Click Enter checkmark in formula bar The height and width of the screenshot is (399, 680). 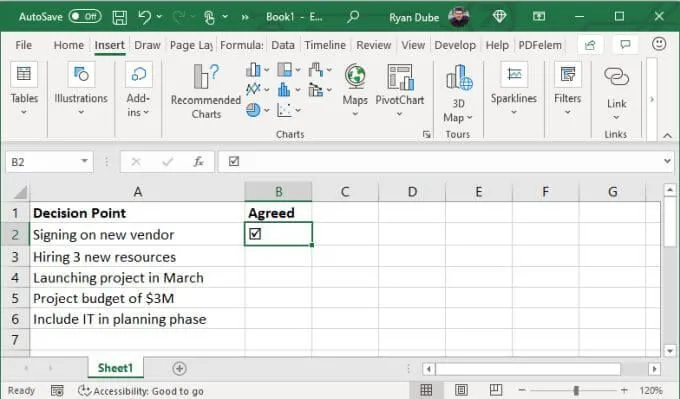[167, 162]
